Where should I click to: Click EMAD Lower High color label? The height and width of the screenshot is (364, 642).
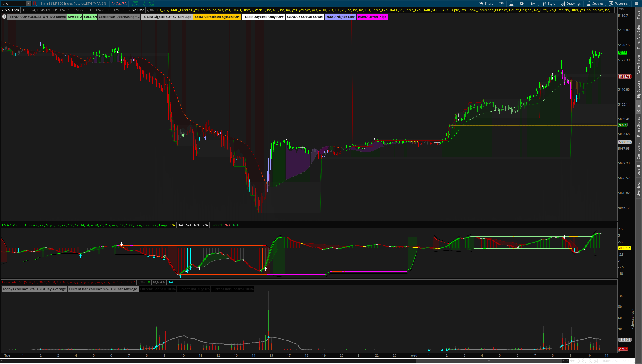pyautogui.click(x=372, y=17)
